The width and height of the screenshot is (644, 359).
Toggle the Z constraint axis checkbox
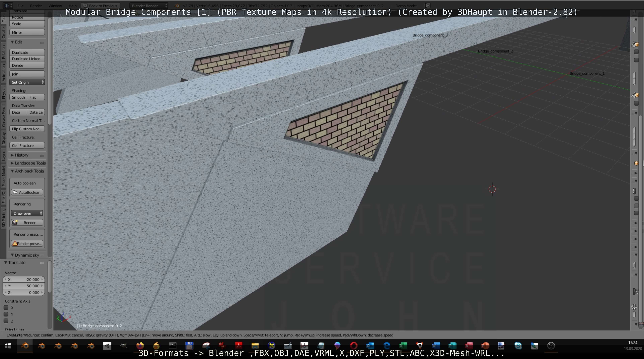(6, 321)
